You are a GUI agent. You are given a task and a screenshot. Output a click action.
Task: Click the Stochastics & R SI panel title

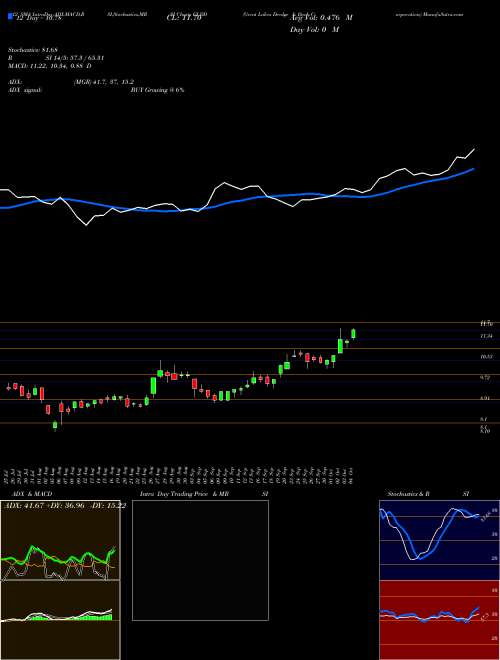coord(428,494)
